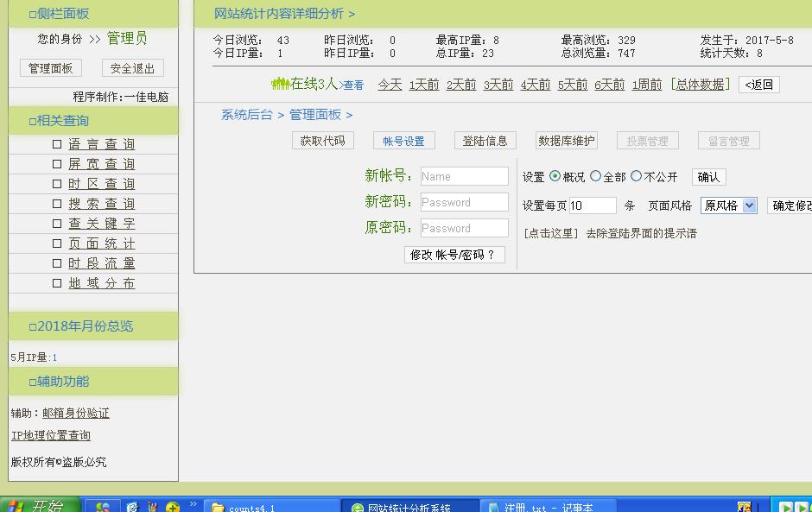Click in the 原密码 Password field
Image resolution: width=812 pixels, height=512 pixels.
click(x=464, y=228)
